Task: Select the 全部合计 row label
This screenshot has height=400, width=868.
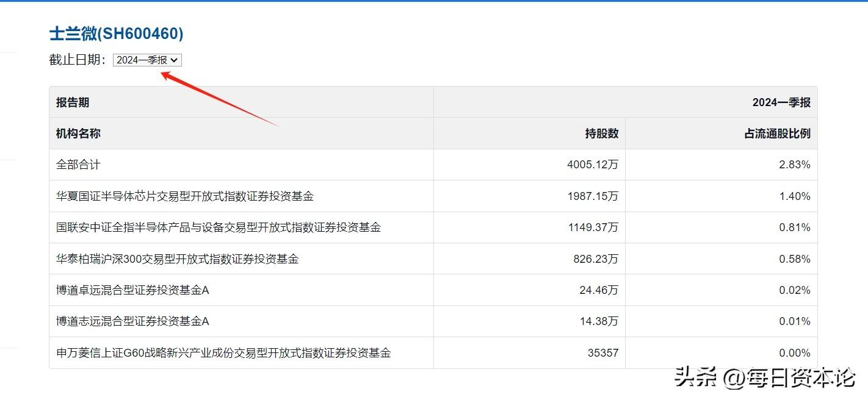Action: pyautogui.click(x=78, y=165)
